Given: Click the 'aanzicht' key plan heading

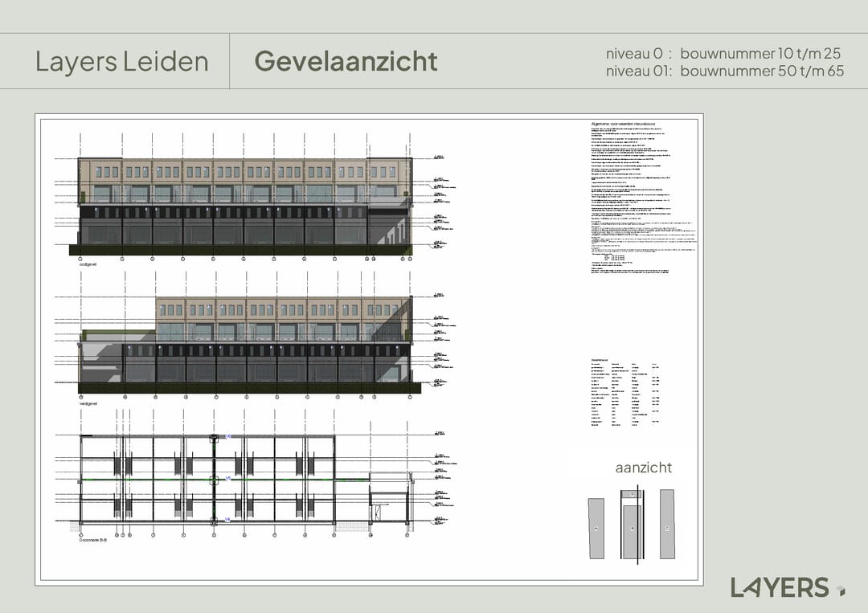Looking at the screenshot, I should tap(643, 468).
